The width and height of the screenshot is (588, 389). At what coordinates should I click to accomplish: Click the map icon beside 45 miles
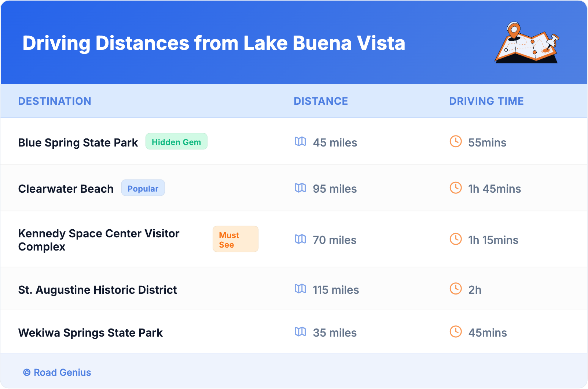click(x=300, y=141)
